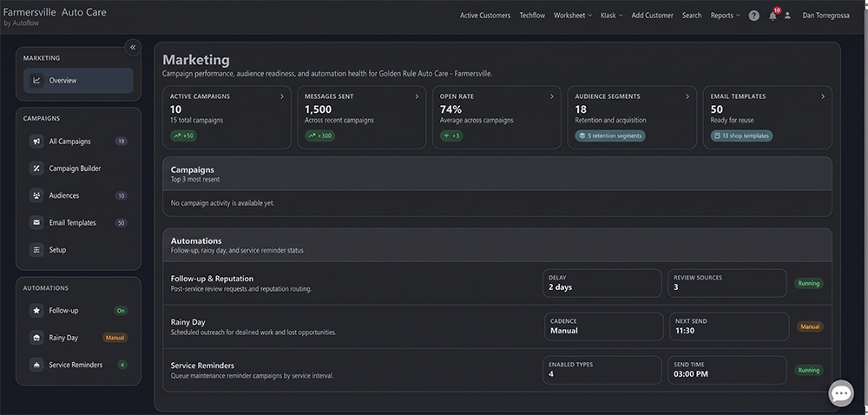The image size is (868, 415).
Task: Collapse the sidebar with double-chevron icon
Action: click(133, 48)
